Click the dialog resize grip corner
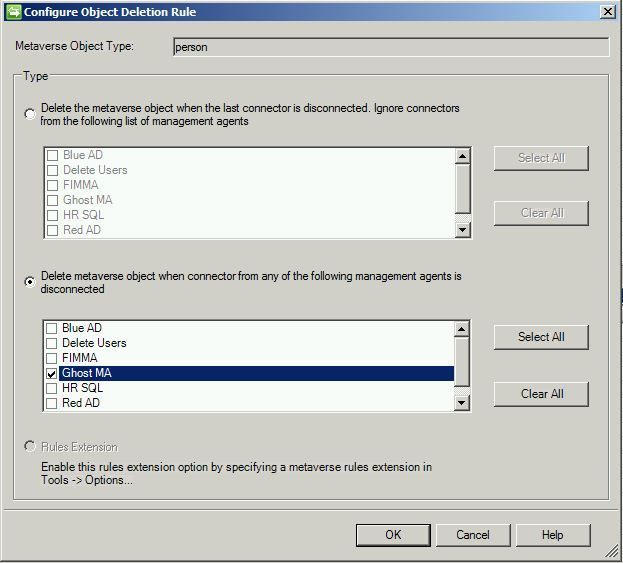This screenshot has height=563, width=623. pyautogui.click(x=612, y=551)
